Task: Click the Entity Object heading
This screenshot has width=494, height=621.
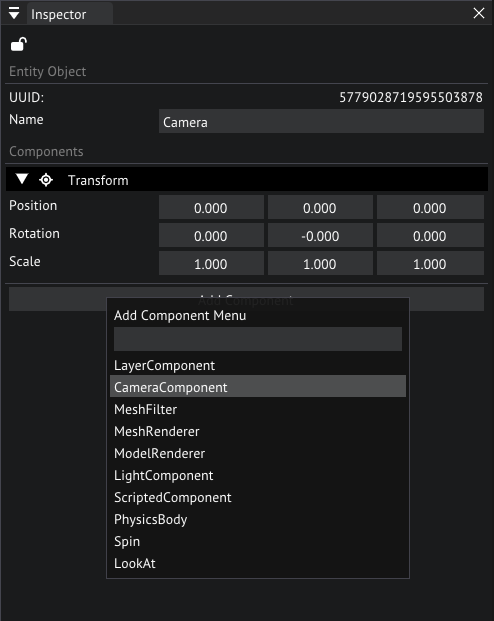Action: click(x=48, y=72)
